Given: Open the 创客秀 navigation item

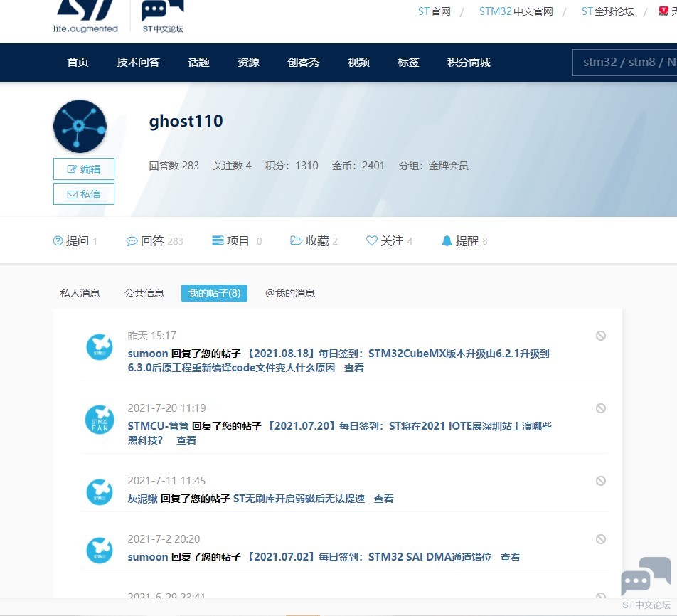Looking at the screenshot, I should 304,62.
